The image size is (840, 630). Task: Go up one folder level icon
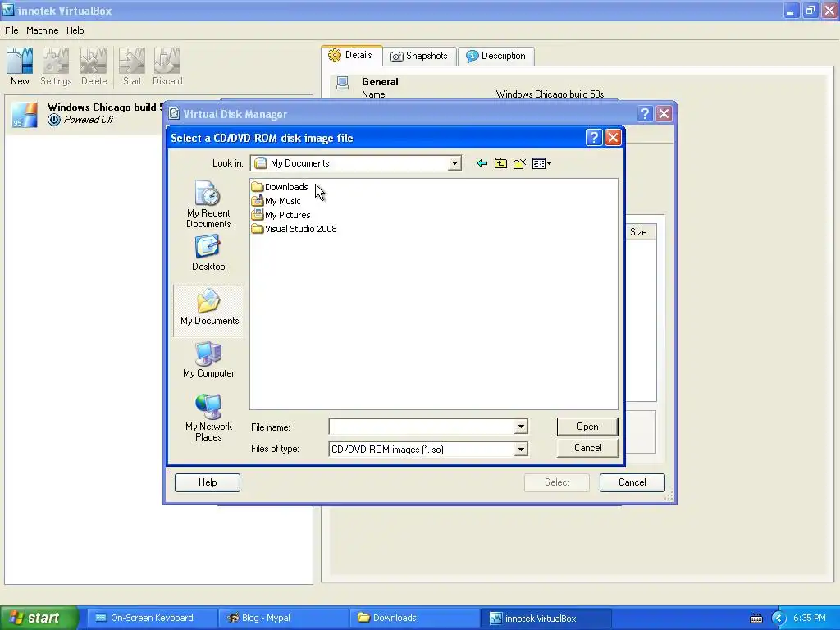pos(500,163)
